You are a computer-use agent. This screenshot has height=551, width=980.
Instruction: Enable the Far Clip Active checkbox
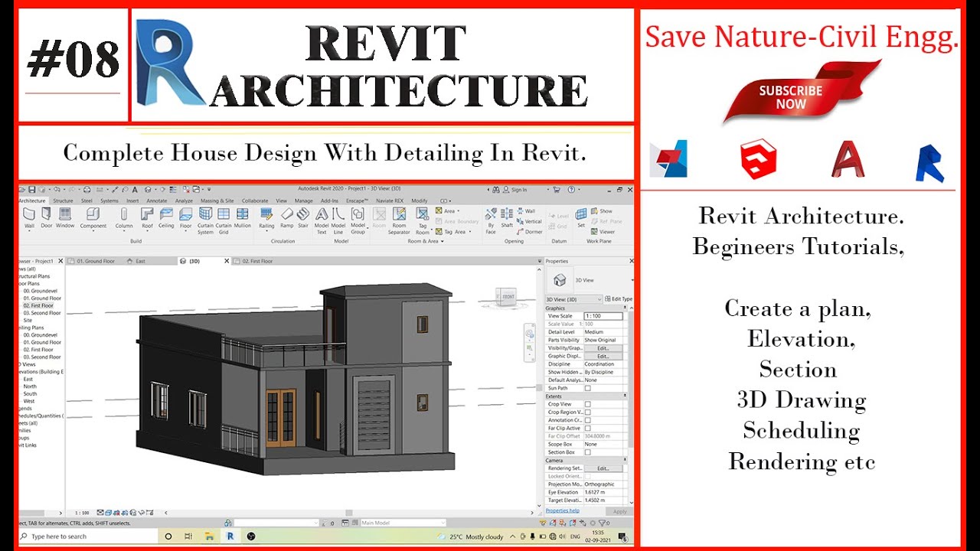588,428
